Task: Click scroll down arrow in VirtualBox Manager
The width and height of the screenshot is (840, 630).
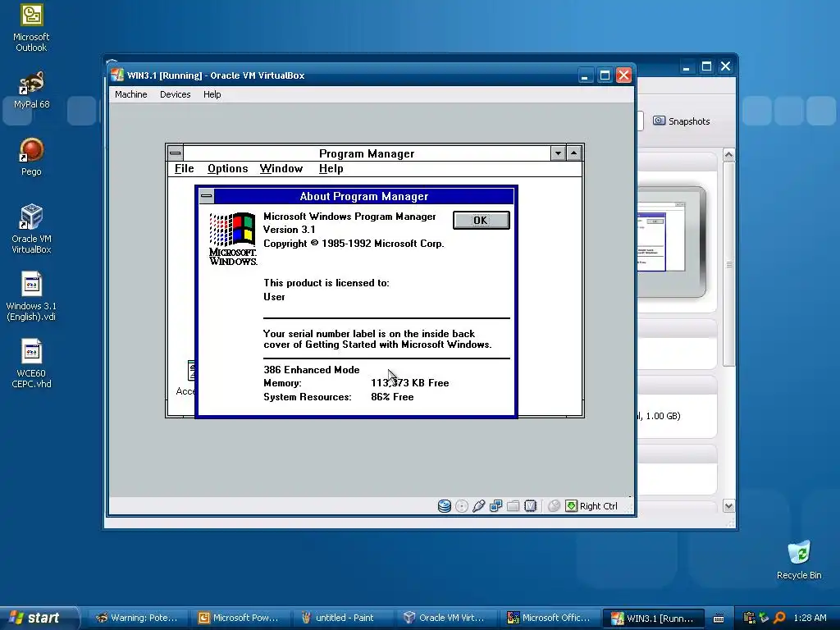Action: pyautogui.click(x=728, y=505)
